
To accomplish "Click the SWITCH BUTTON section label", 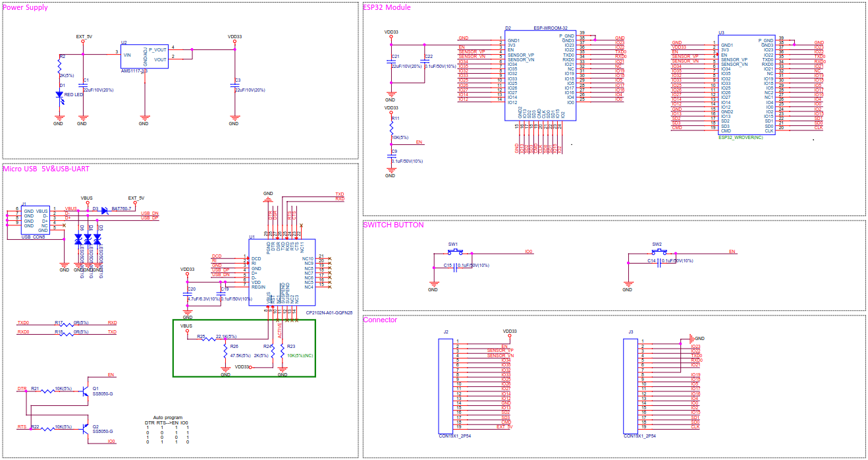I will (x=393, y=224).
